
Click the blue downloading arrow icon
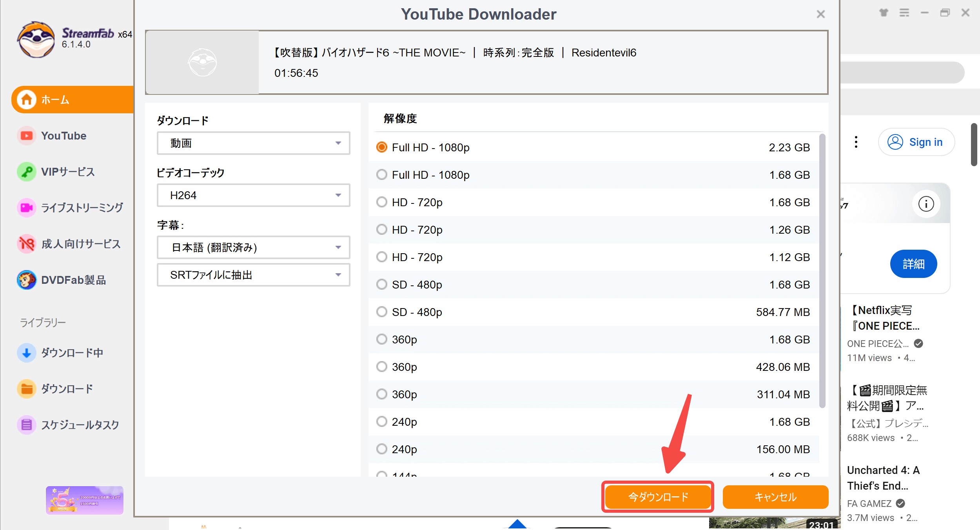tap(26, 353)
